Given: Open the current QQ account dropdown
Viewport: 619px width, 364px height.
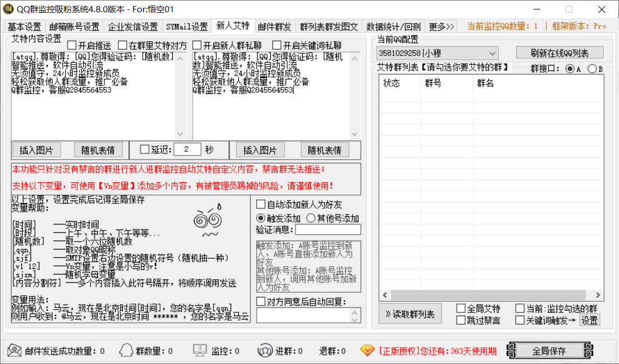Looking at the screenshot, I should click(x=437, y=53).
